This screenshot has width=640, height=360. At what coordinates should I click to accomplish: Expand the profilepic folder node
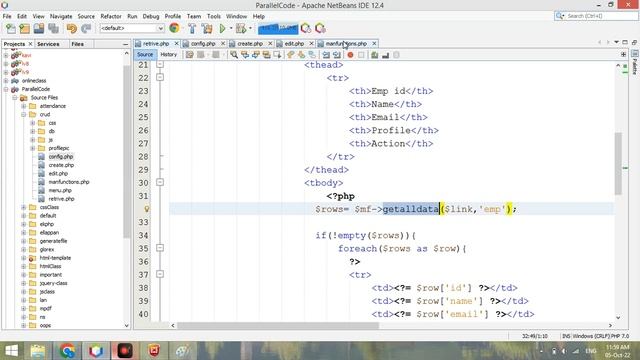pos(33,148)
